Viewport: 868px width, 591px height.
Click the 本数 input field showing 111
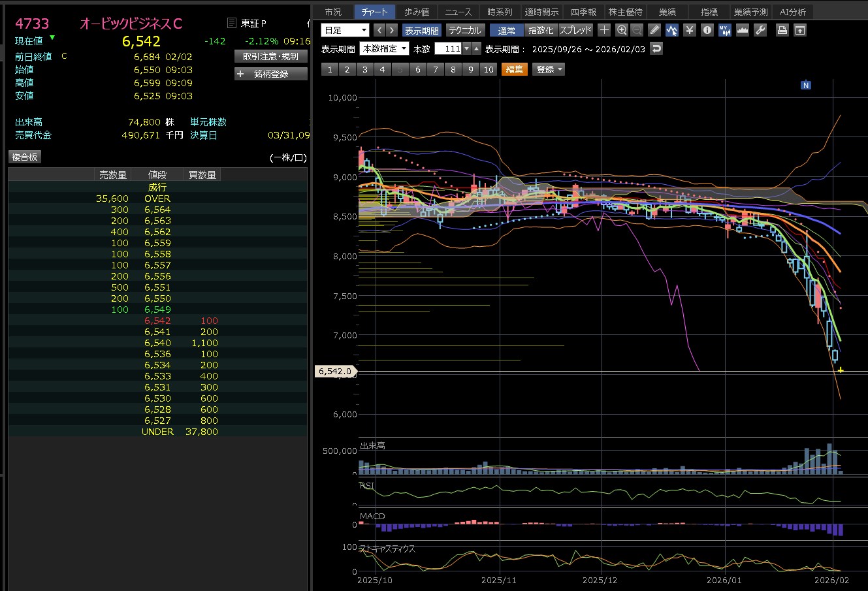click(448, 49)
